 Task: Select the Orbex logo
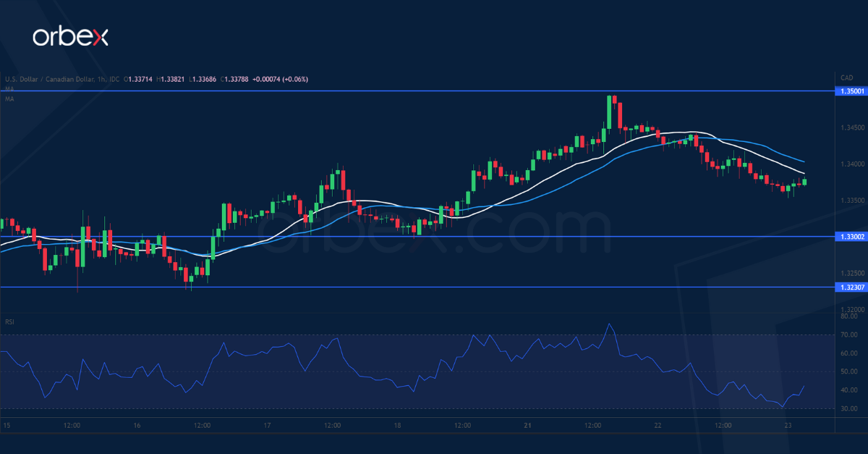coord(70,34)
